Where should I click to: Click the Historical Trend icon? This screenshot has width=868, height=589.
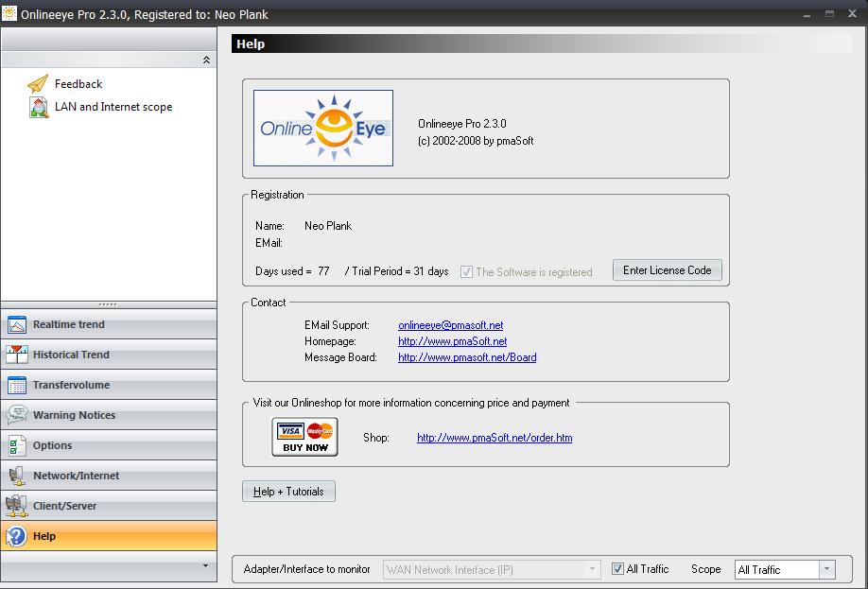[17, 355]
